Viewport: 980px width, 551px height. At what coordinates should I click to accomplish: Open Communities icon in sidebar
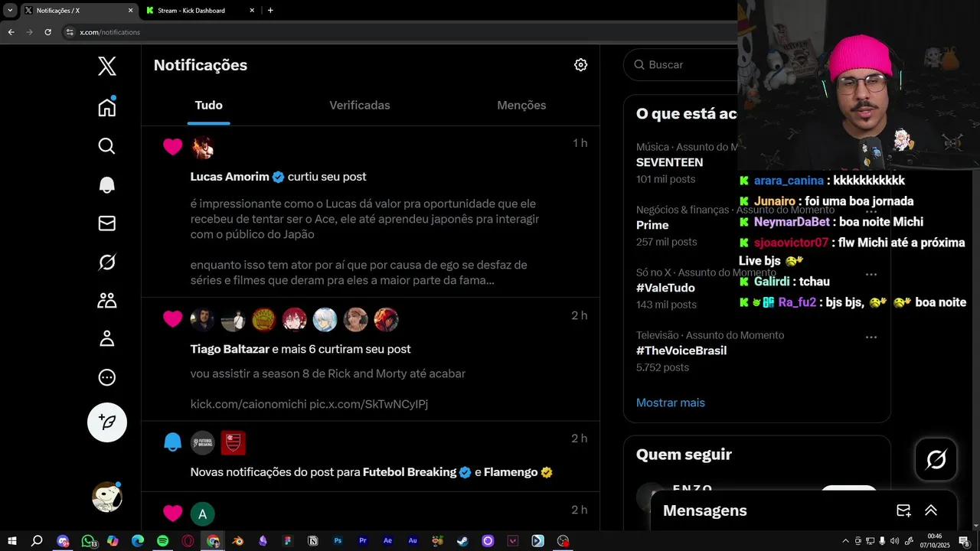(107, 300)
